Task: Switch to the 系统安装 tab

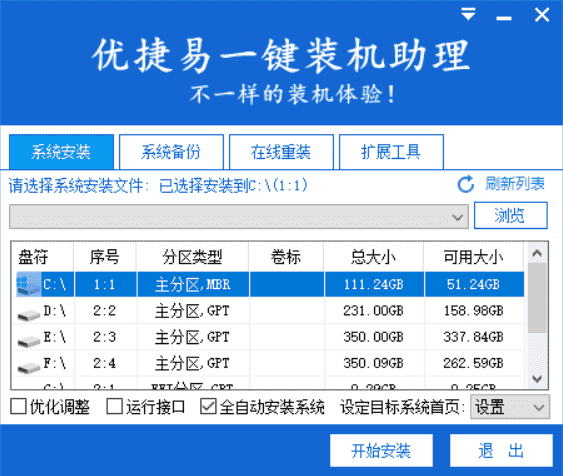Action: pyautogui.click(x=61, y=152)
